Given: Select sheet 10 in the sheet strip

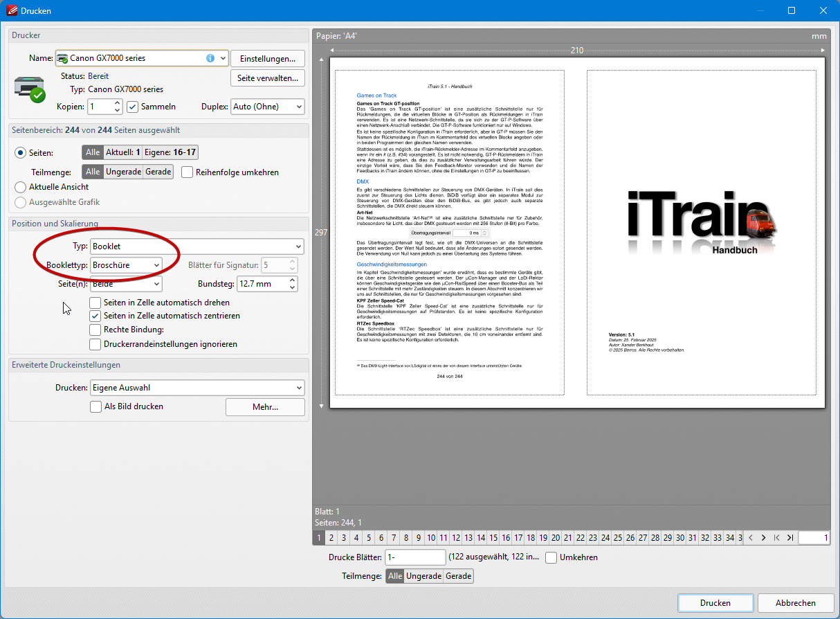Looking at the screenshot, I should pos(430,538).
